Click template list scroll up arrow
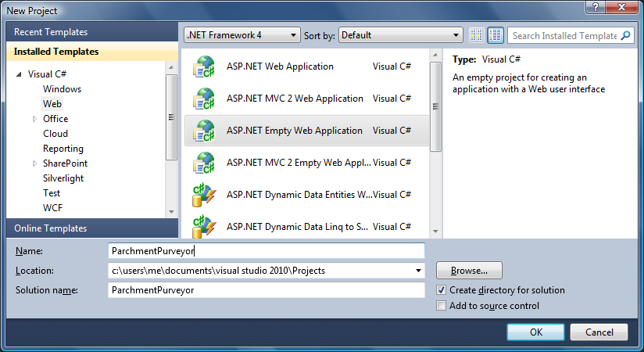 435,55
